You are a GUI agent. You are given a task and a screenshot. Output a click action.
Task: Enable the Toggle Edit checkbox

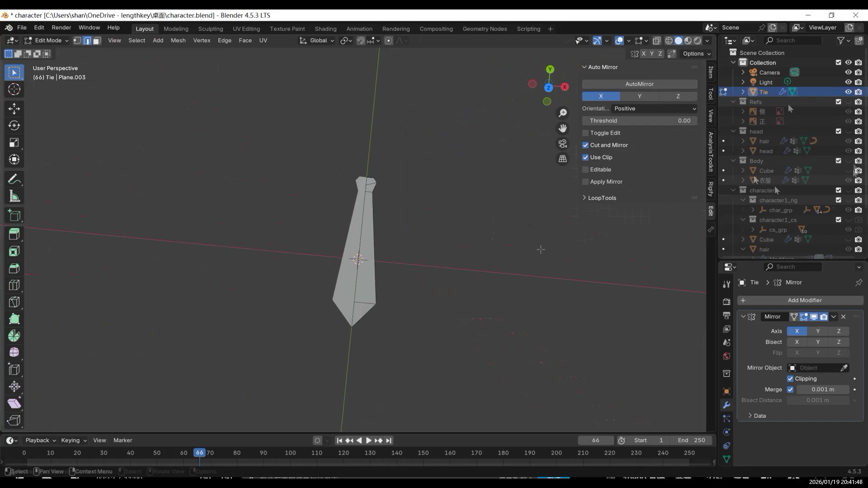[x=585, y=133]
